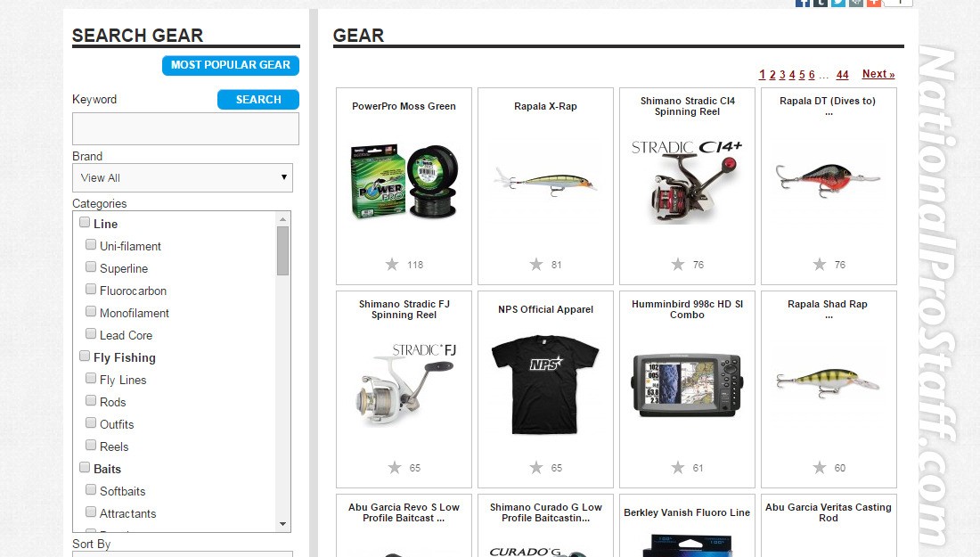Check the Rods checkbox
This screenshot has height=557, width=980.
91,400
